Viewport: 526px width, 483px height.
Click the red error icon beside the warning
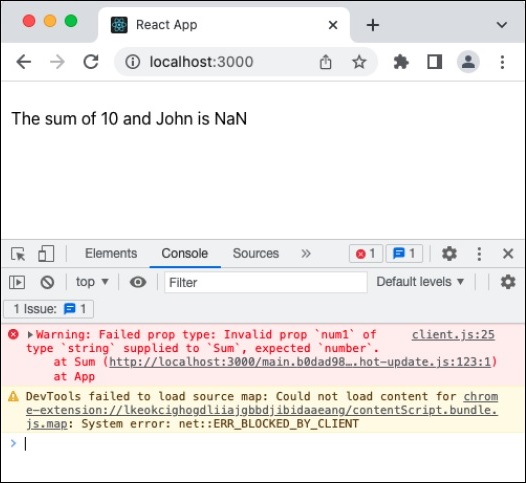[x=13, y=334]
